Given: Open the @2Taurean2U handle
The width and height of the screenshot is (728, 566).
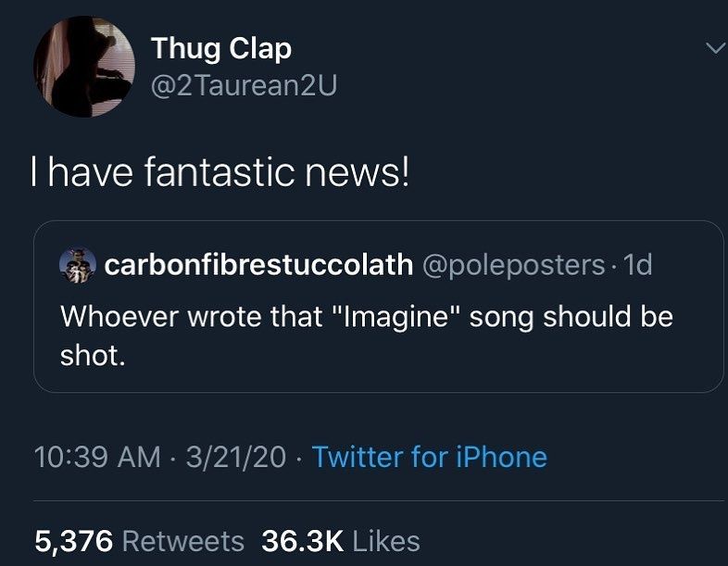Looking at the screenshot, I should tap(244, 86).
